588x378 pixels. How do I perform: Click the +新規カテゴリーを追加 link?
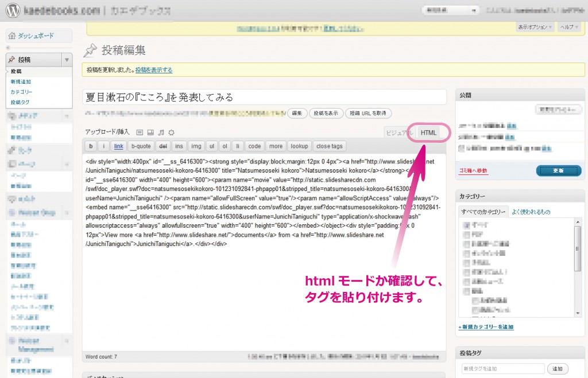(x=486, y=327)
